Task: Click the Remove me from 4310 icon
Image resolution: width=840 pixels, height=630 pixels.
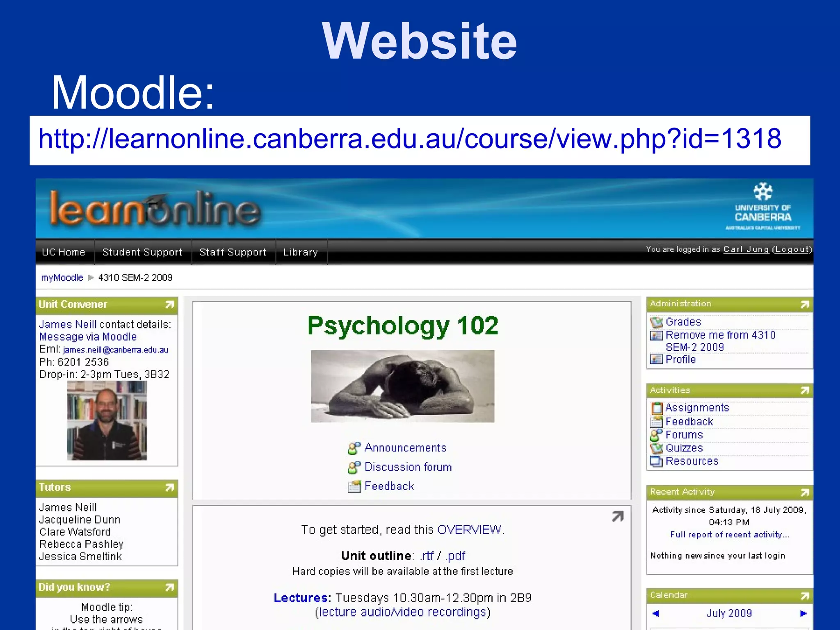Action: click(656, 336)
